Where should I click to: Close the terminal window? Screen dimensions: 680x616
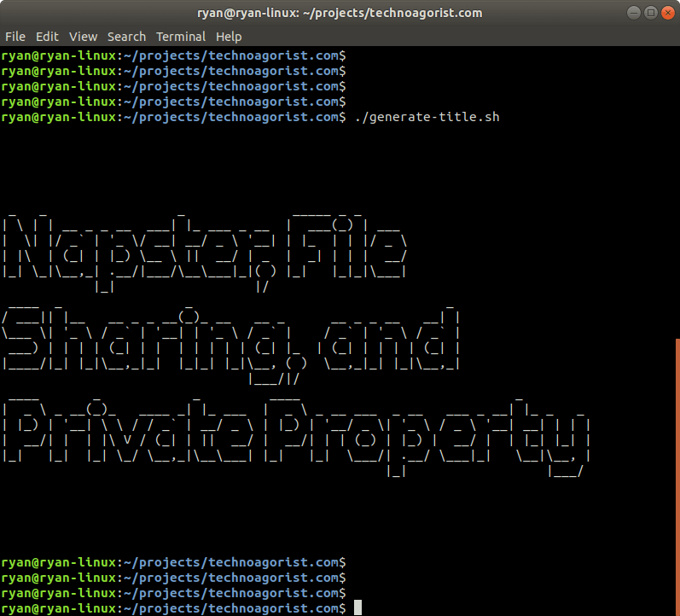click(666, 13)
